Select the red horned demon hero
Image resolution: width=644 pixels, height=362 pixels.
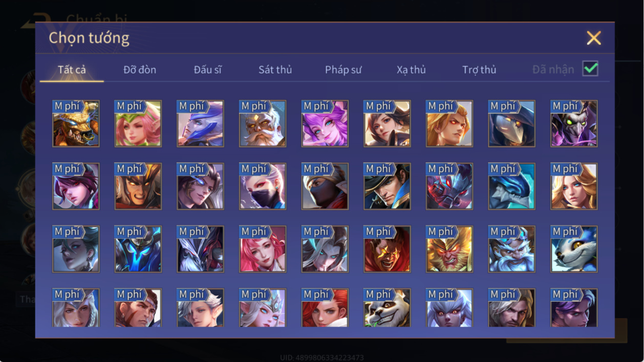click(387, 249)
